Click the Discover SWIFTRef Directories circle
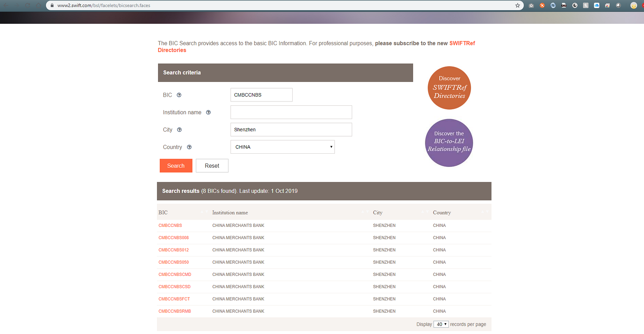The width and height of the screenshot is (644, 334). coord(449,88)
